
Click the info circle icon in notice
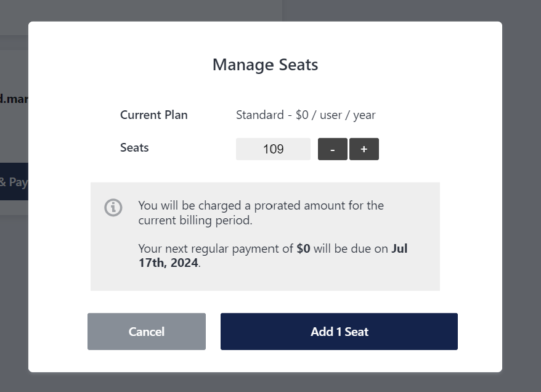113,208
